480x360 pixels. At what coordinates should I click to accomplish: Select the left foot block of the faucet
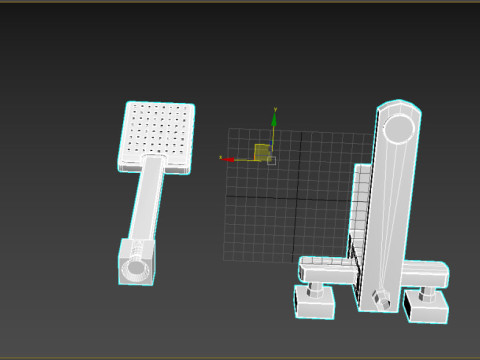point(314,302)
